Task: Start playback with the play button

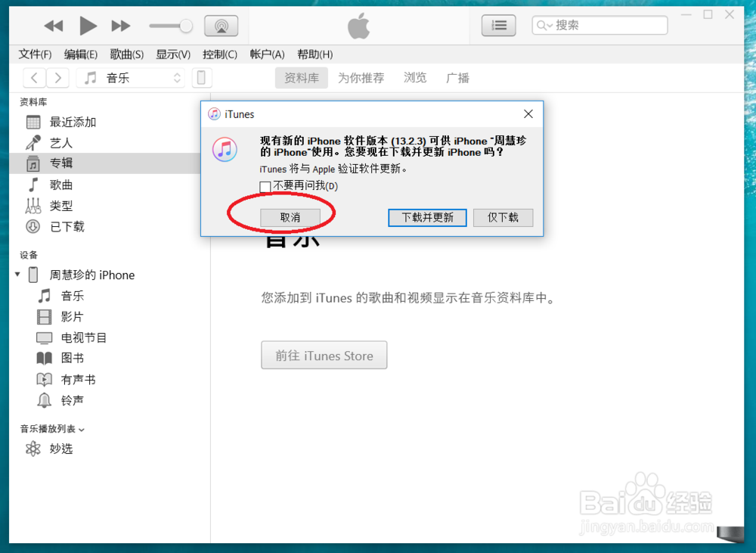Action: [x=88, y=26]
